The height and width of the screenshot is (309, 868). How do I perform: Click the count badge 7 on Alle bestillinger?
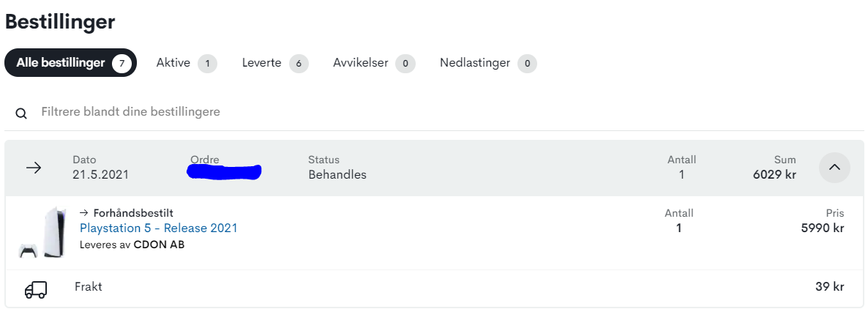tap(122, 64)
